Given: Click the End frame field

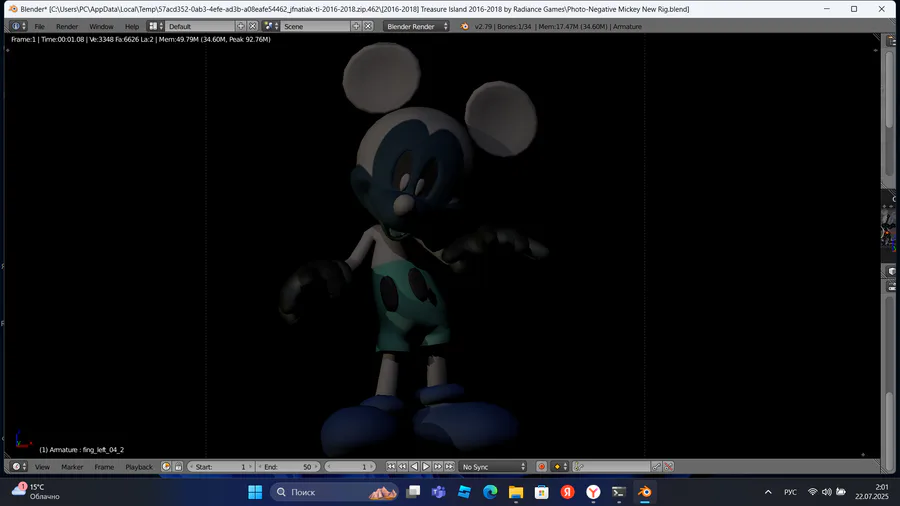Looking at the screenshot, I should (288, 466).
